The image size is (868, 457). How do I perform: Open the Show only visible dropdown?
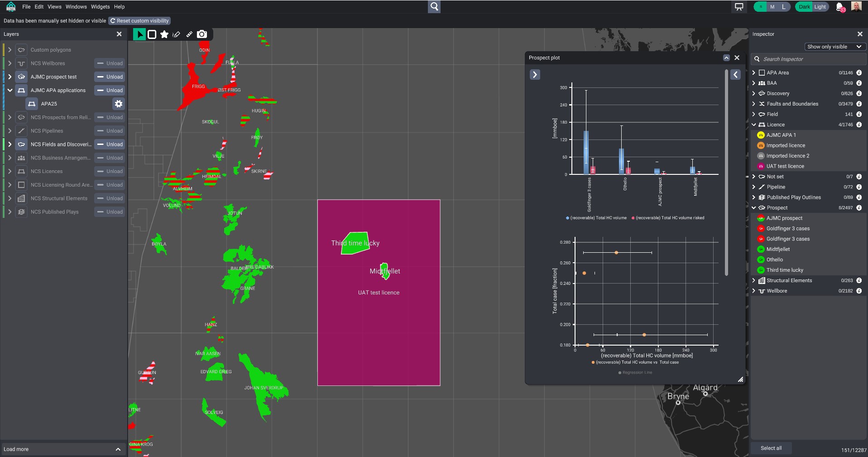click(x=834, y=47)
